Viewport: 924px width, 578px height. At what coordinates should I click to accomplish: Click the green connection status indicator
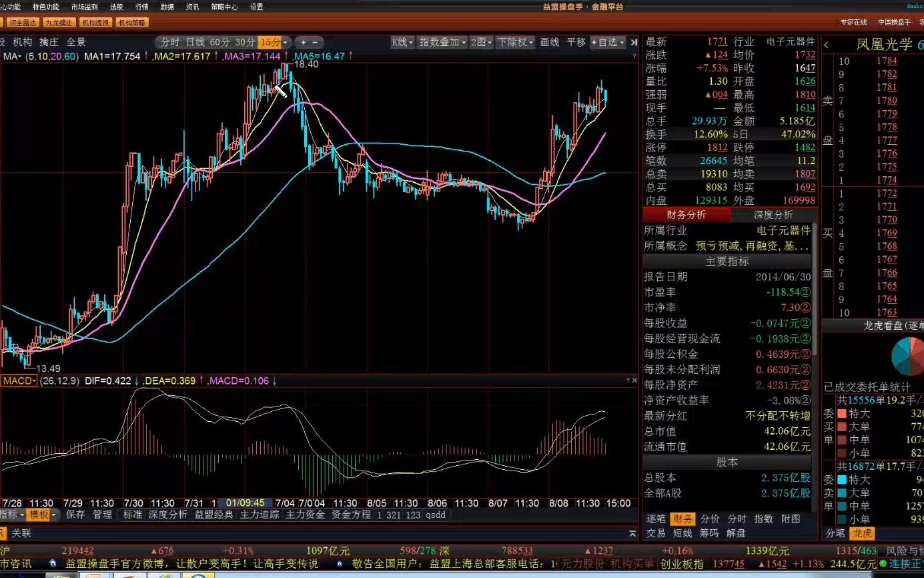click(x=883, y=563)
